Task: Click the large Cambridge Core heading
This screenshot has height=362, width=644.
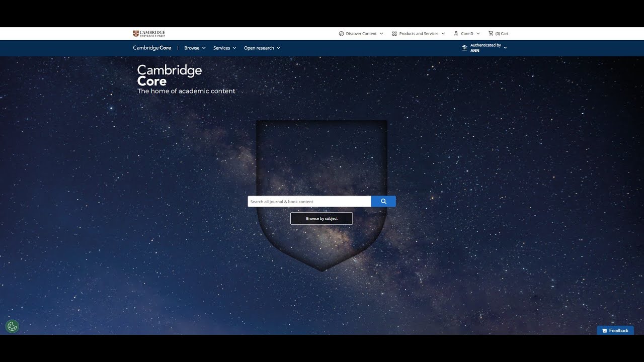Action: pos(170,76)
